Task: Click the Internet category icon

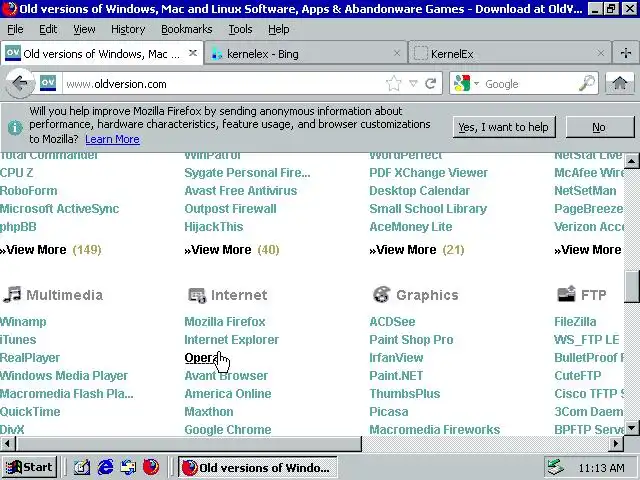Action: coord(197,295)
